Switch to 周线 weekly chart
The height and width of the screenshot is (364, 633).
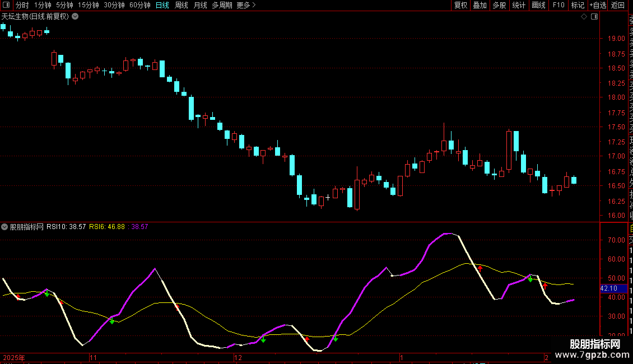(x=181, y=5)
